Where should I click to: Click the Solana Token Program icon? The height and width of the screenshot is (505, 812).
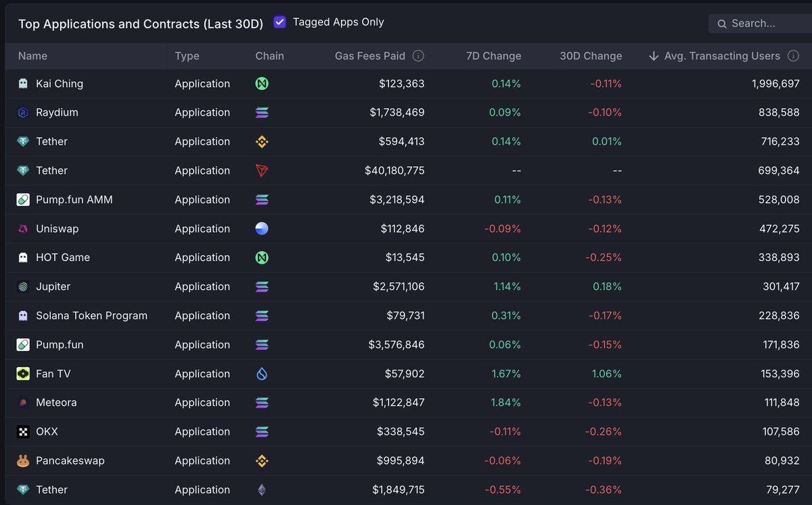pyautogui.click(x=23, y=316)
